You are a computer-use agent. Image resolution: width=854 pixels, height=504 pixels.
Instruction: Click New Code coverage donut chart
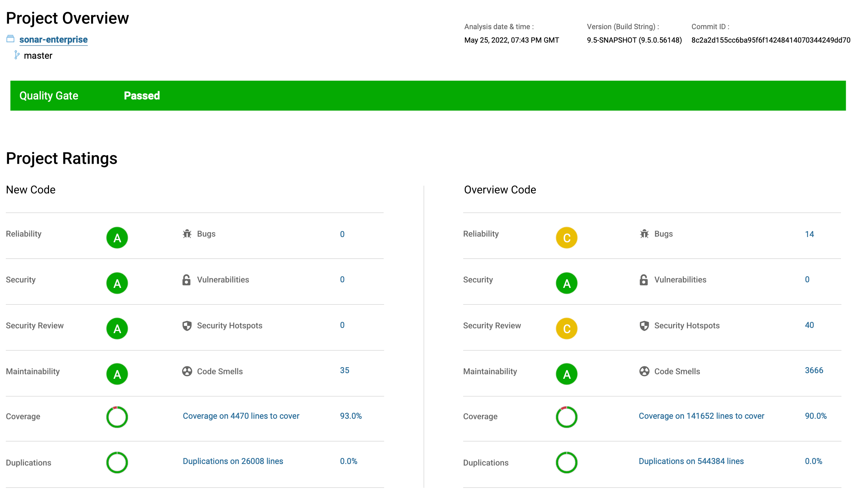117,417
